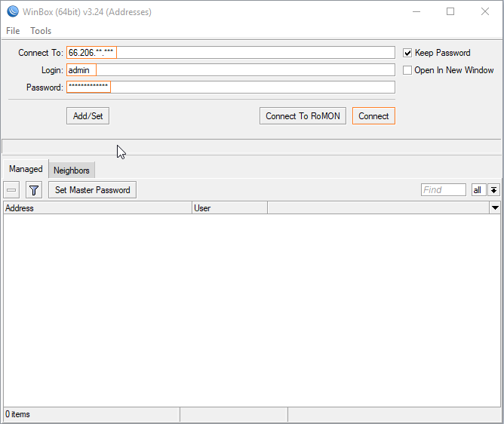Viewport: 504px width, 424px height.
Task: Focus the Login input field
Action: coord(231,70)
